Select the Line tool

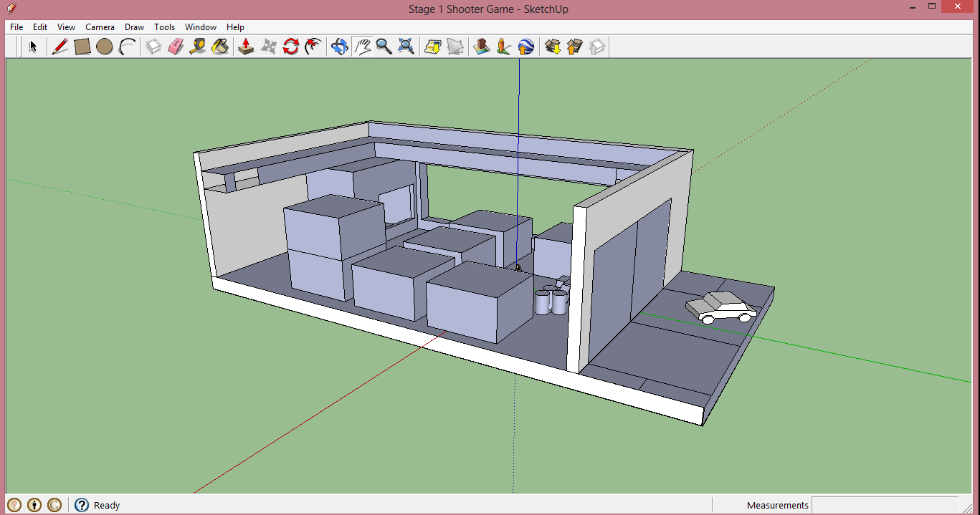(x=60, y=47)
